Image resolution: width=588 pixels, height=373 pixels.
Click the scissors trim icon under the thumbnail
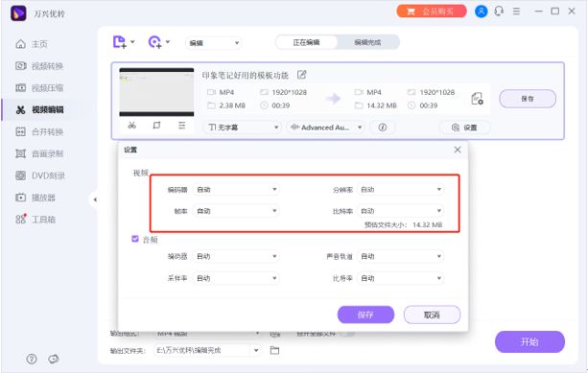[x=131, y=126]
